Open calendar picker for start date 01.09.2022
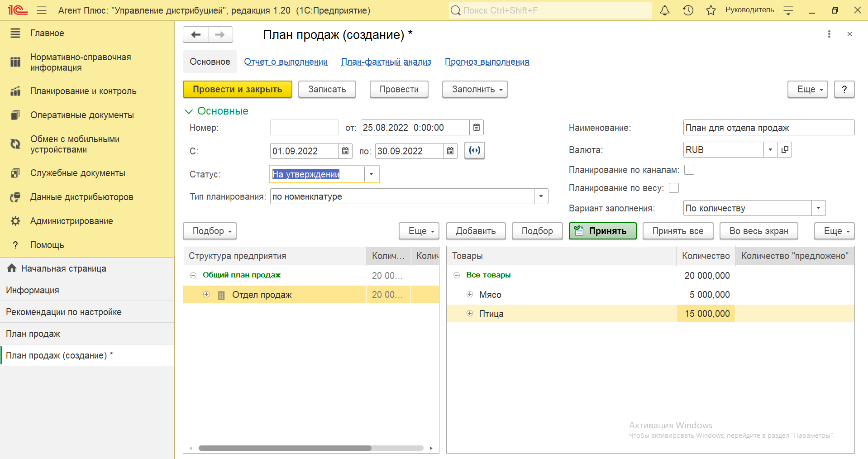868x459 pixels. (345, 151)
